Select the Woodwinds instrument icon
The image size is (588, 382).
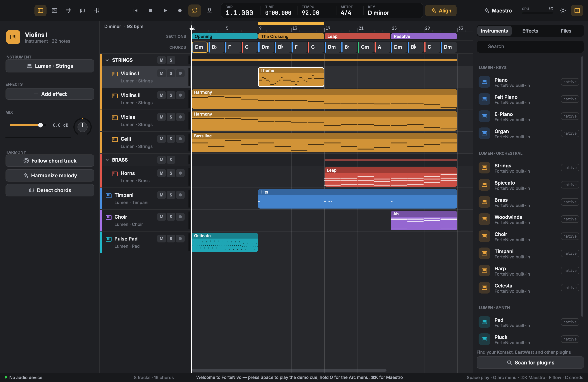point(484,219)
